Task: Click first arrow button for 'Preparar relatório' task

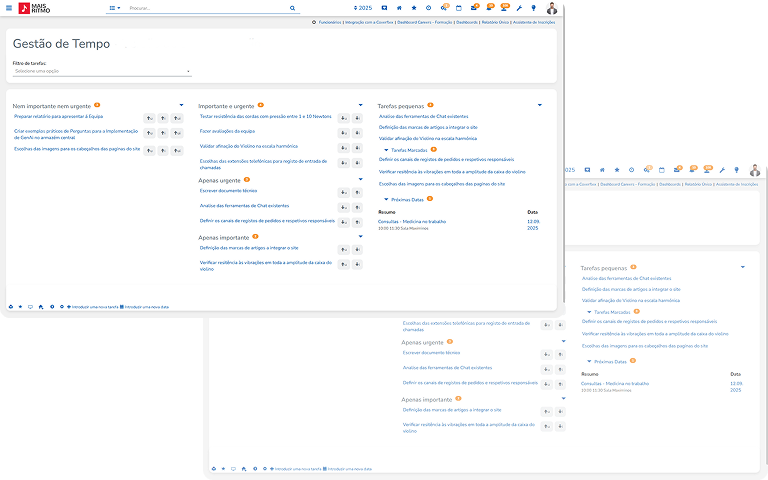Action: [x=149, y=117]
